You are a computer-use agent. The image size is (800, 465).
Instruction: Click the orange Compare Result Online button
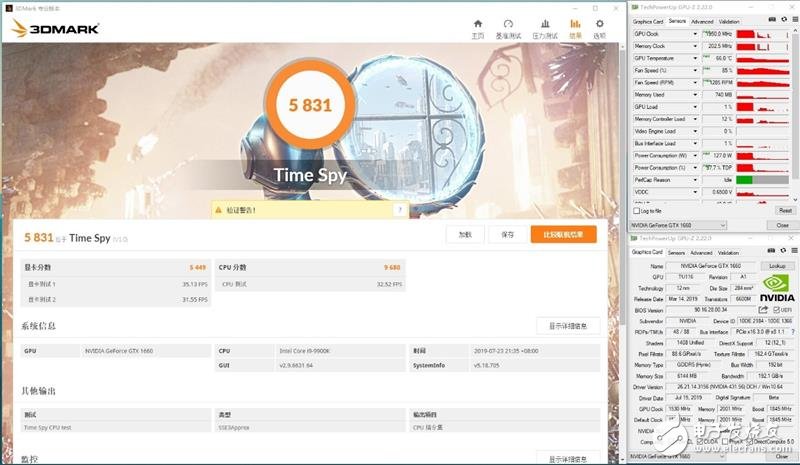click(x=563, y=235)
